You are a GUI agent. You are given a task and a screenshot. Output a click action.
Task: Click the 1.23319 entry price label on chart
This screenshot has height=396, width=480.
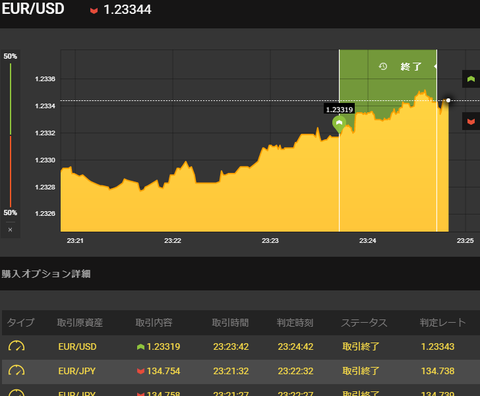pyautogui.click(x=339, y=109)
